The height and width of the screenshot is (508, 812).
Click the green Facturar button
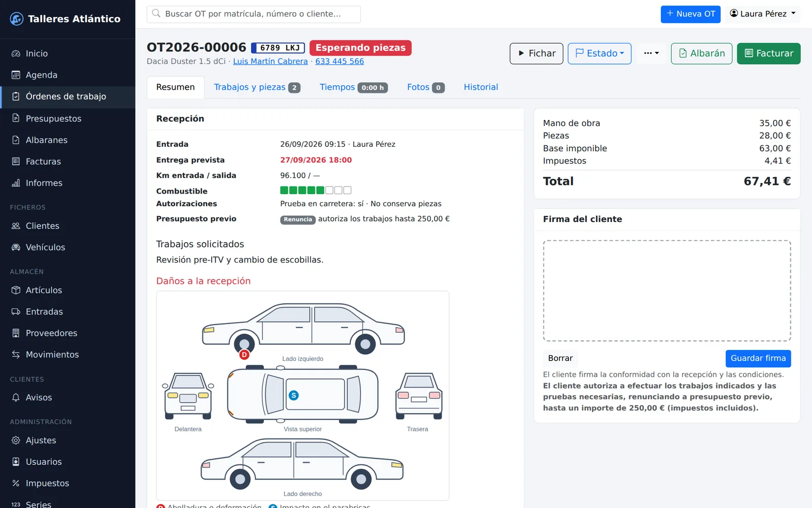768,53
